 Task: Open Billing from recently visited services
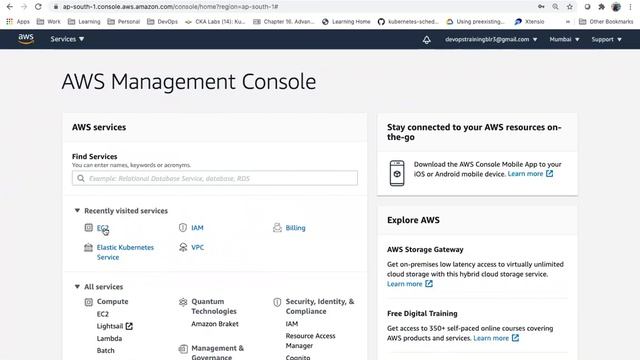pos(296,228)
